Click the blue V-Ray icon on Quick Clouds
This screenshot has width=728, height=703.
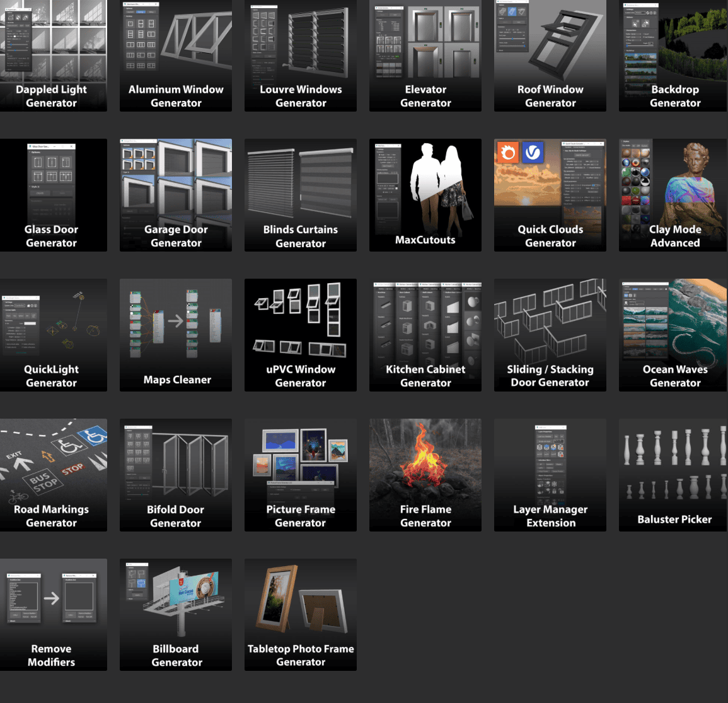pos(533,153)
